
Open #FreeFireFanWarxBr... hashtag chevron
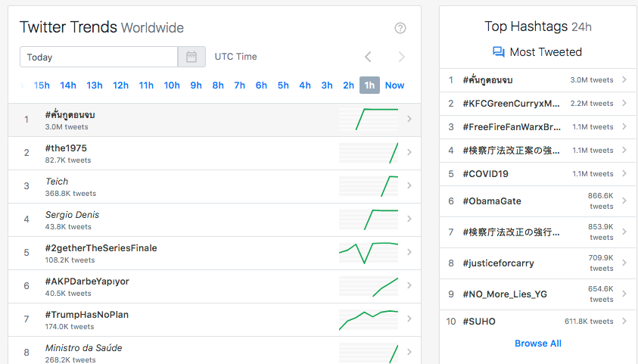(x=624, y=126)
